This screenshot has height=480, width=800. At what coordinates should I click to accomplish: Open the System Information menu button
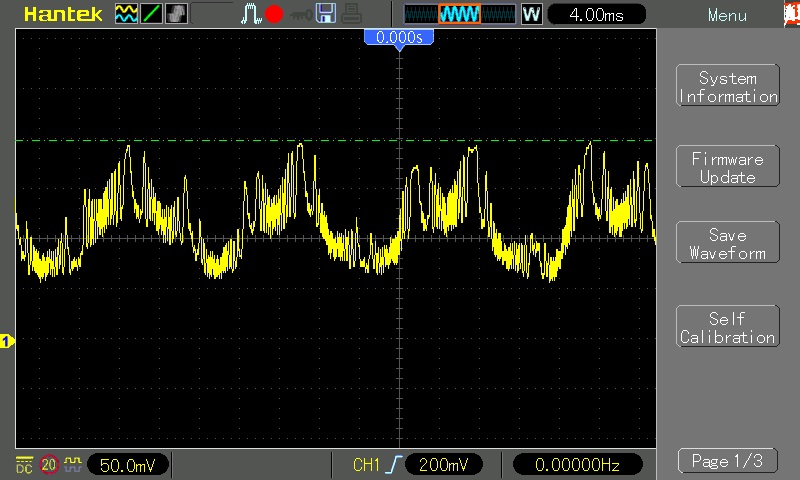pyautogui.click(x=728, y=85)
